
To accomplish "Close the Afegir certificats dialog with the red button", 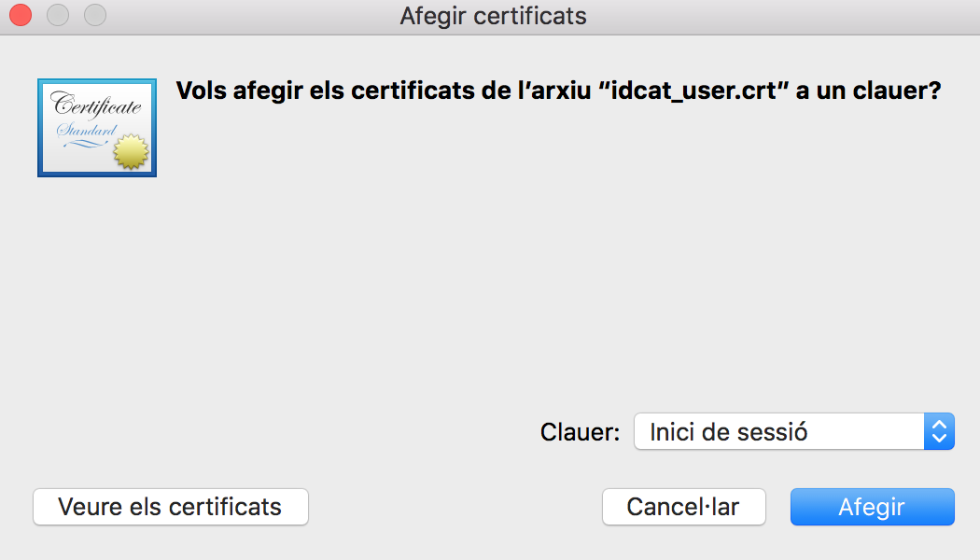I will point(21,16).
